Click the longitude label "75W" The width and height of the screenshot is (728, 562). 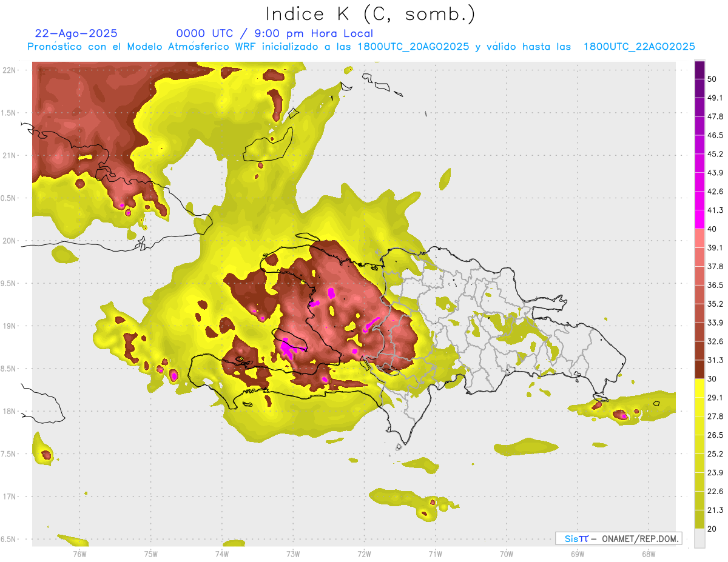151,554
